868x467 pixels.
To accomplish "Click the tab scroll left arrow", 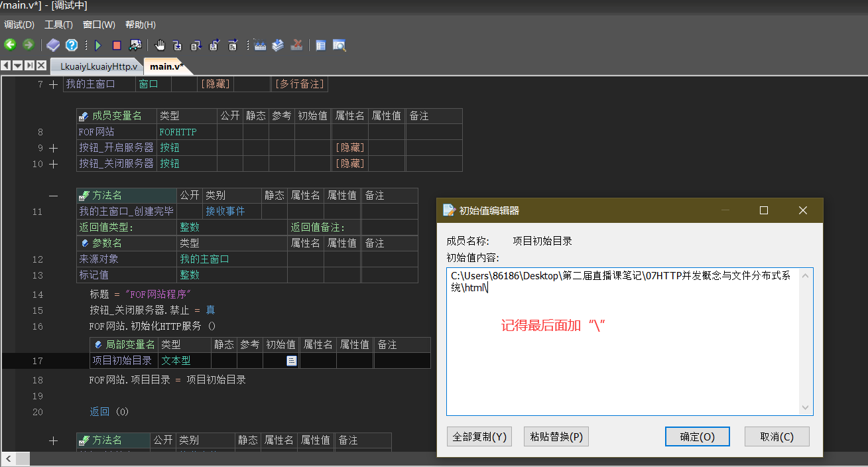I will (6, 66).
